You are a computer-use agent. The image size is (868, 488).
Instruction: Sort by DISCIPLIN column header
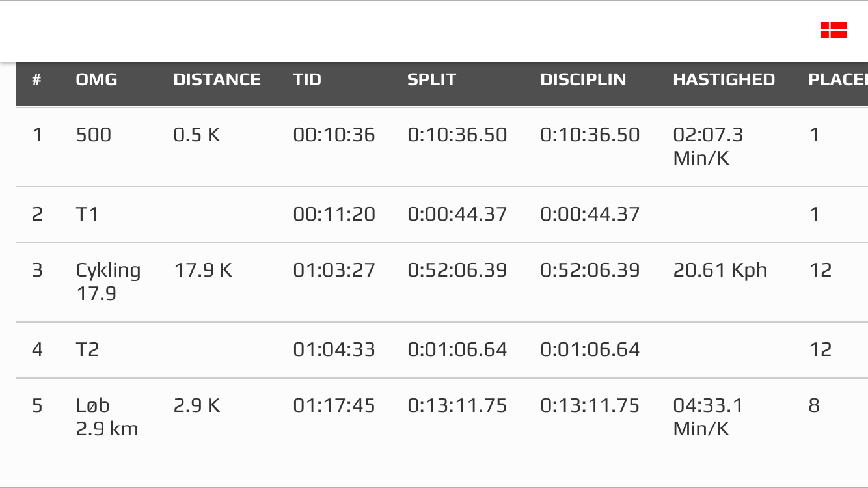[x=583, y=79]
